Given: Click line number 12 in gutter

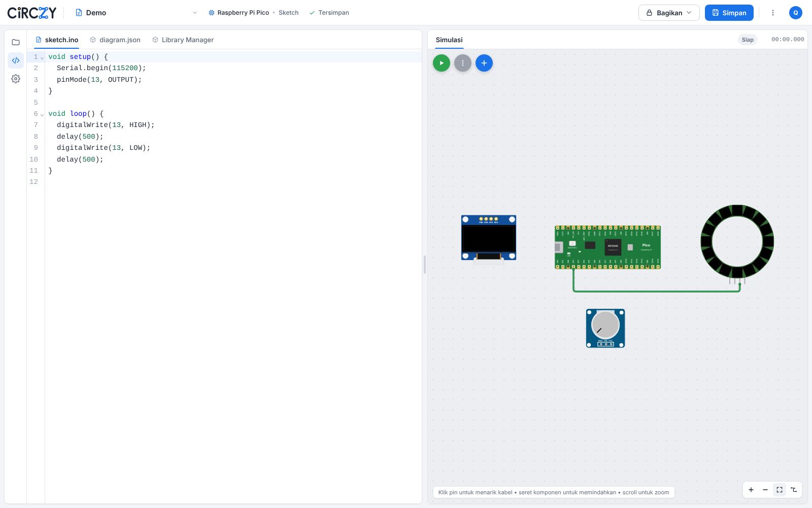Looking at the screenshot, I should (x=33, y=182).
